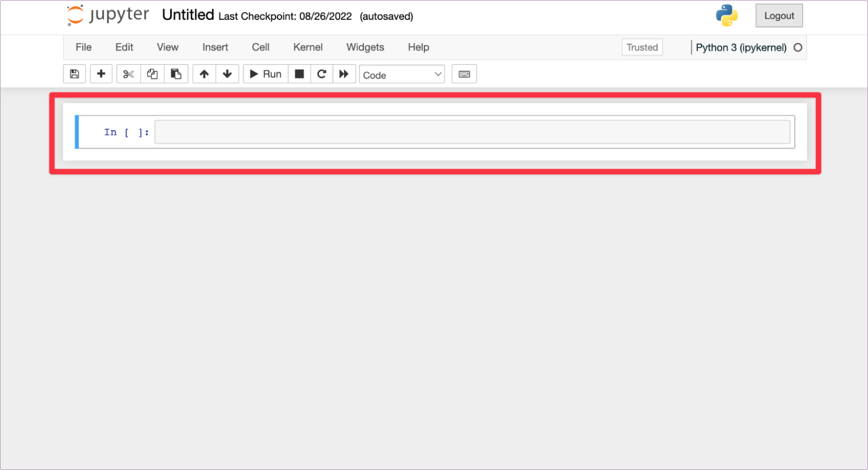Screen dimensions: 868x470
Task: Click the Last Checkpoint date text
Action: pyautogui.click(x=285, y=17)
